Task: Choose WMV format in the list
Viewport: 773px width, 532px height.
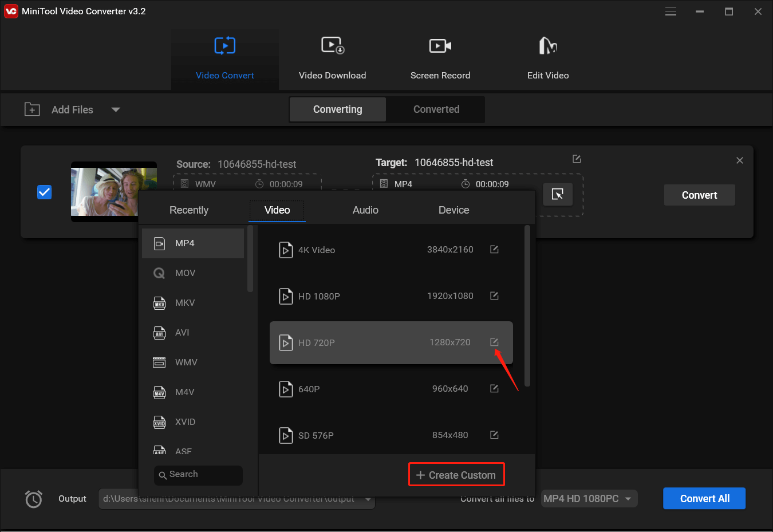Action: pos(193,362)
